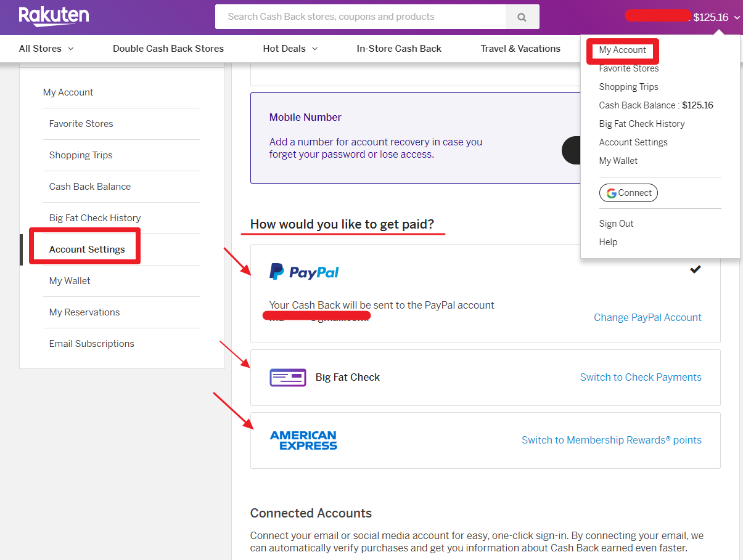Click the Google Connect button
This screenshot has height=560, width=743.
[x=628, y=193]
